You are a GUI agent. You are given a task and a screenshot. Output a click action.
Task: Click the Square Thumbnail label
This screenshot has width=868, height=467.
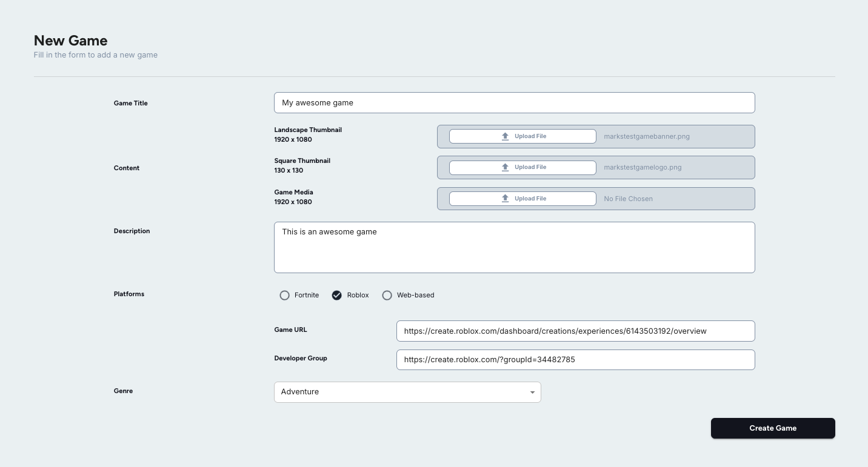[x=302, y=161]
